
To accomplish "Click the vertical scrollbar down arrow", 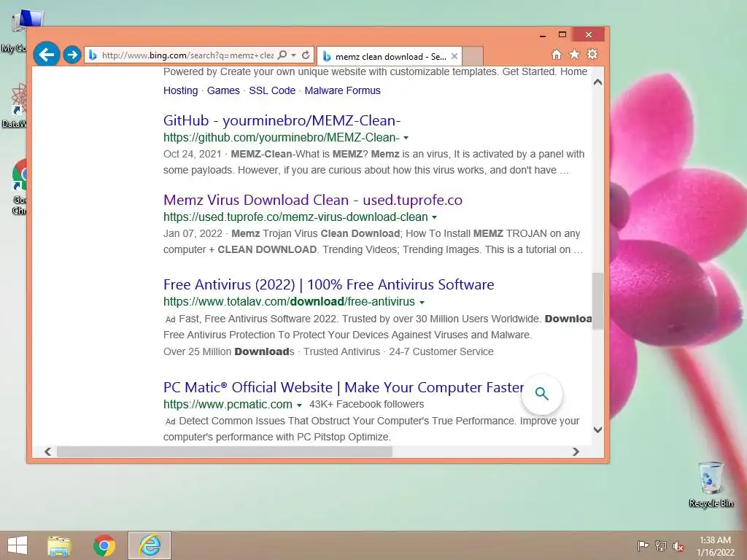I will (598, 429).
